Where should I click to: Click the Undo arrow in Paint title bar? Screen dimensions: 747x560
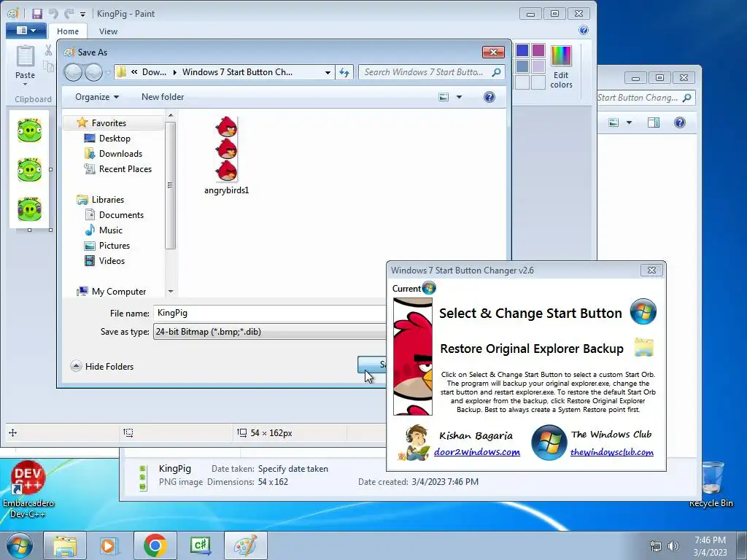[x=53, y=14]
